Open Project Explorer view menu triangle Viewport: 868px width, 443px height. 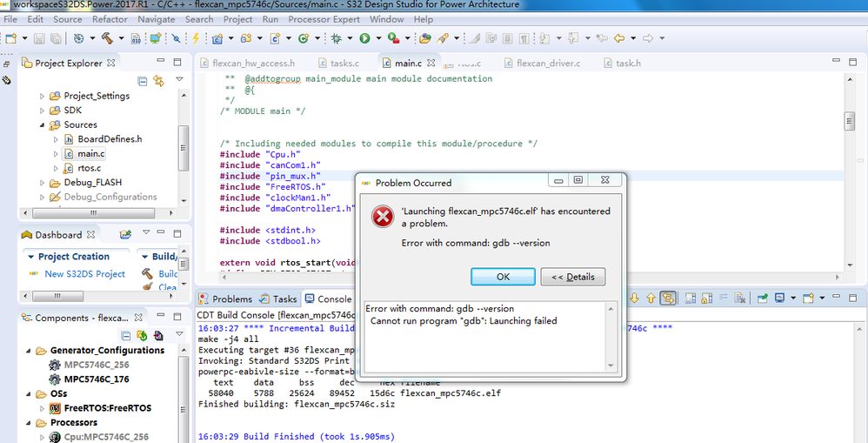(x=179, y=80)
